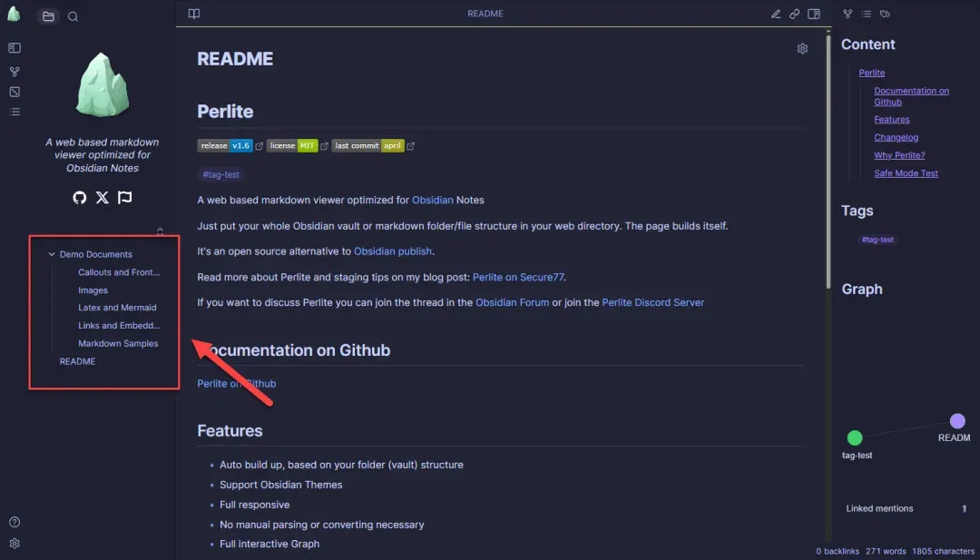Open the Images note
Viewport: 980px width, 560px height.
[x=93, y=290]
